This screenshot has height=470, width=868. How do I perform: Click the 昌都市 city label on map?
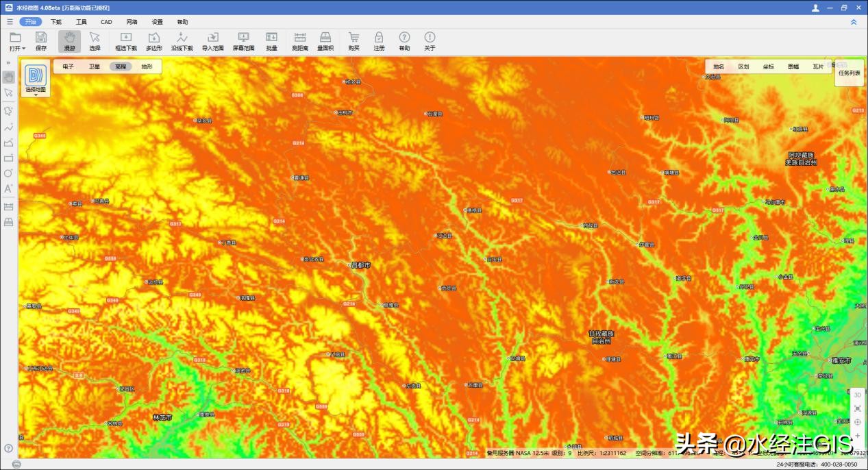360,264
